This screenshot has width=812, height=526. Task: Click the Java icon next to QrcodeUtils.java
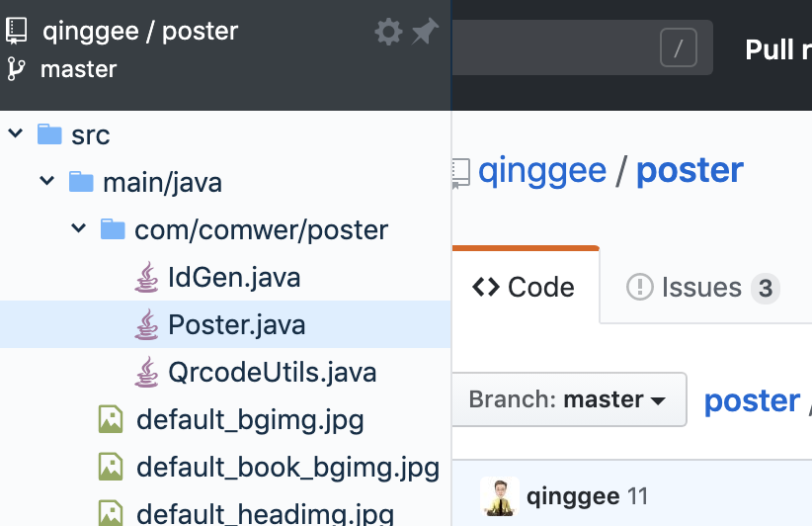[x=146, y=373]
